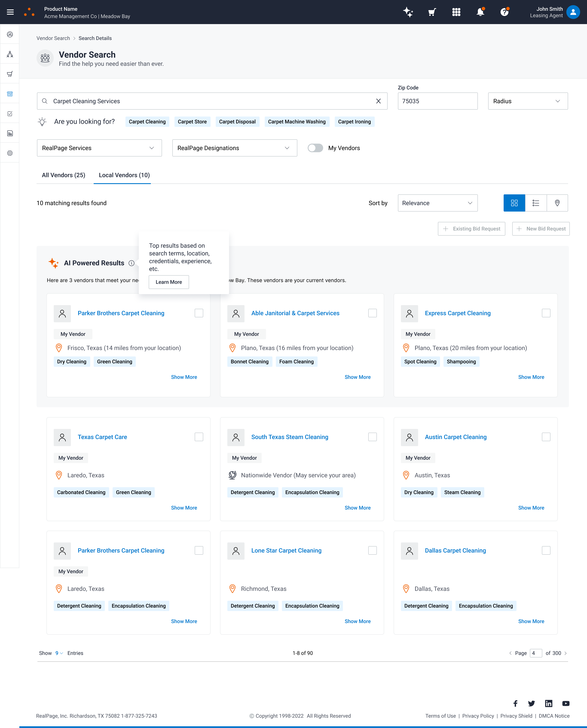Screen dimensions: 587x728
Task: Check Dallas Carpet Cleaning checkbox
Action: 546,551
